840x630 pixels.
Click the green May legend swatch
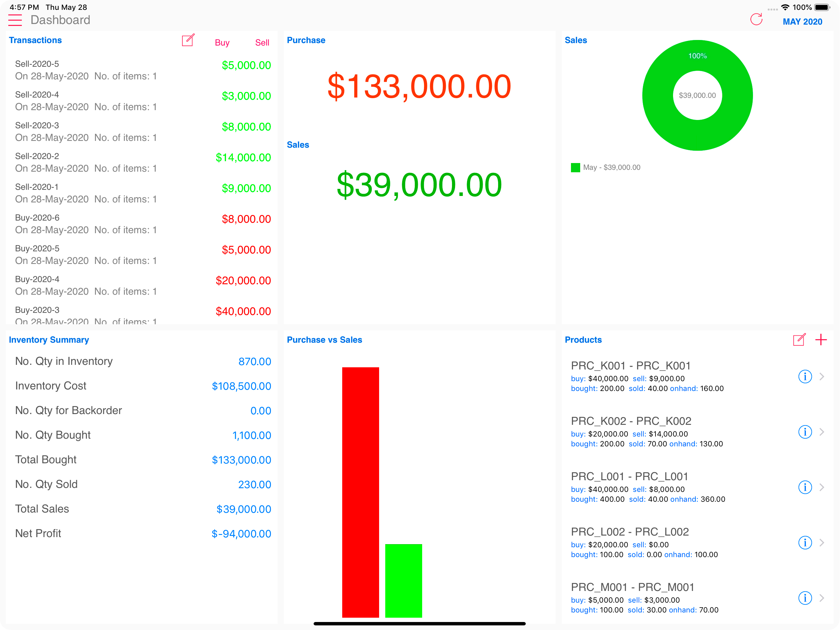(575, 168)
